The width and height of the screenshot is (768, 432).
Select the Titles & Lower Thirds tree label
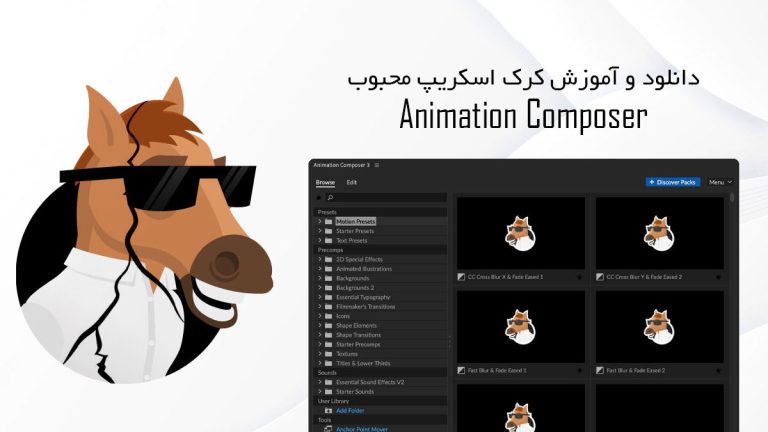(363, 363)
